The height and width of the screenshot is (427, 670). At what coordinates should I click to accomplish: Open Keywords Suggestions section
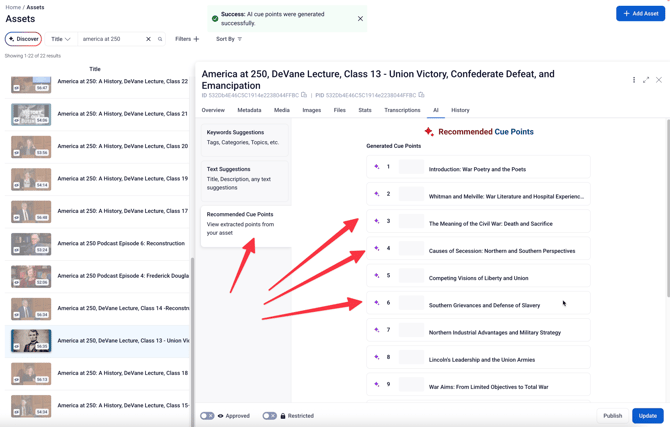(x=244, y=140)
